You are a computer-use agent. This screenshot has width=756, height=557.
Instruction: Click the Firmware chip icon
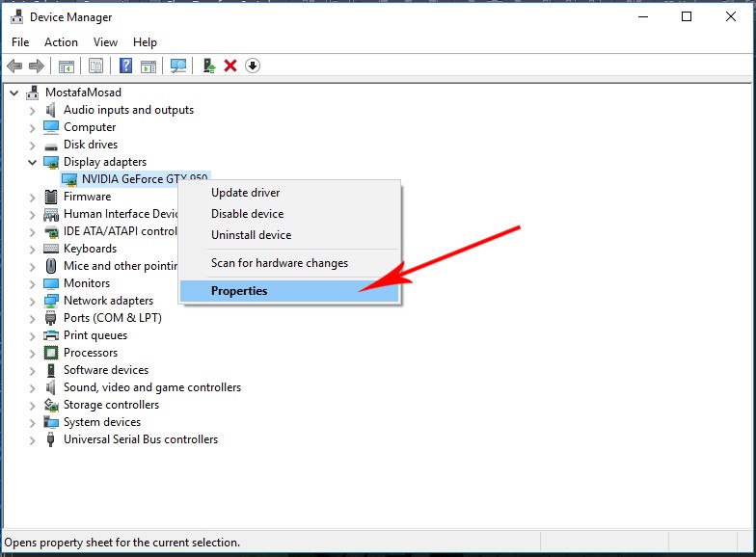[50, 197]
